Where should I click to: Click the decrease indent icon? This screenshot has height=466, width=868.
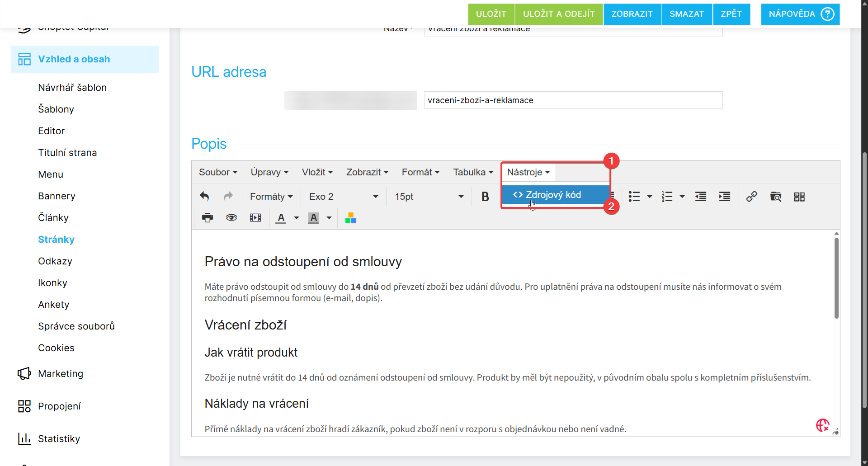(x=701, y=197)
